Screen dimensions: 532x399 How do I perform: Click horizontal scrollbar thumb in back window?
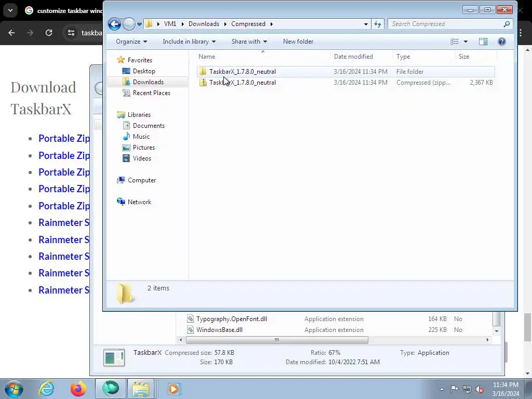pyautogui.click(x=277, y=340)
